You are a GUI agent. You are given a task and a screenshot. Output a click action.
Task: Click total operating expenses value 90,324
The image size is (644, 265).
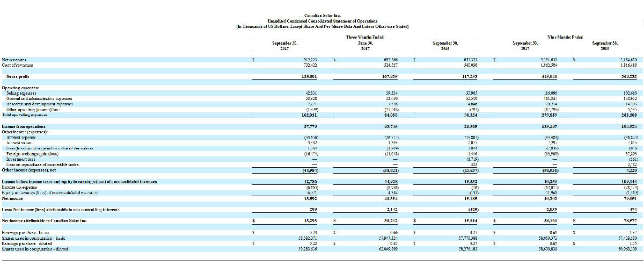tap(470, 114)
